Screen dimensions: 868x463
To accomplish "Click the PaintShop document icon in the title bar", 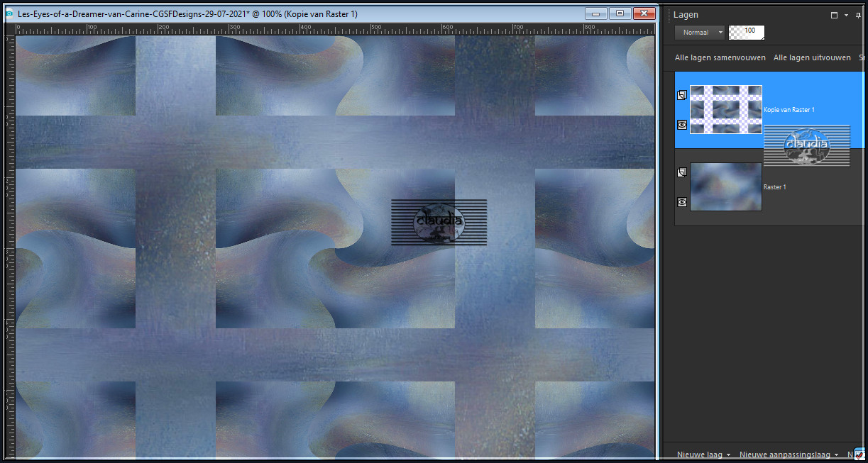I will click(9, 13).
